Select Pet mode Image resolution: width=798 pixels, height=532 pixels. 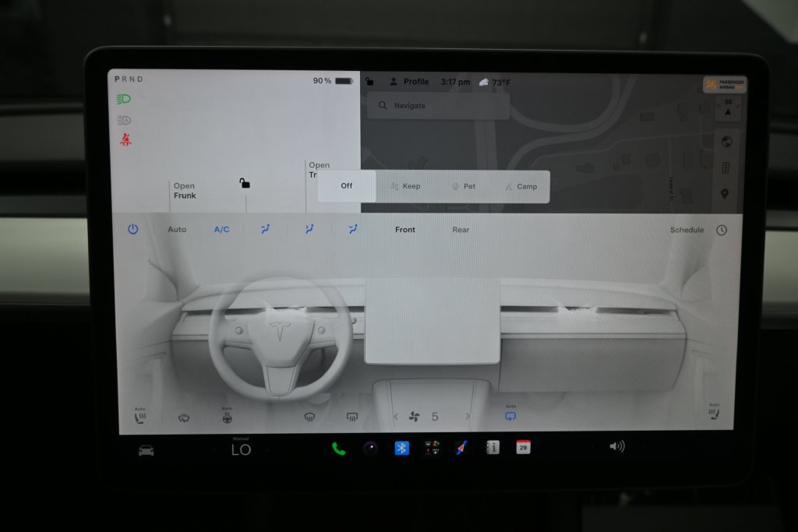click(464, 187)
